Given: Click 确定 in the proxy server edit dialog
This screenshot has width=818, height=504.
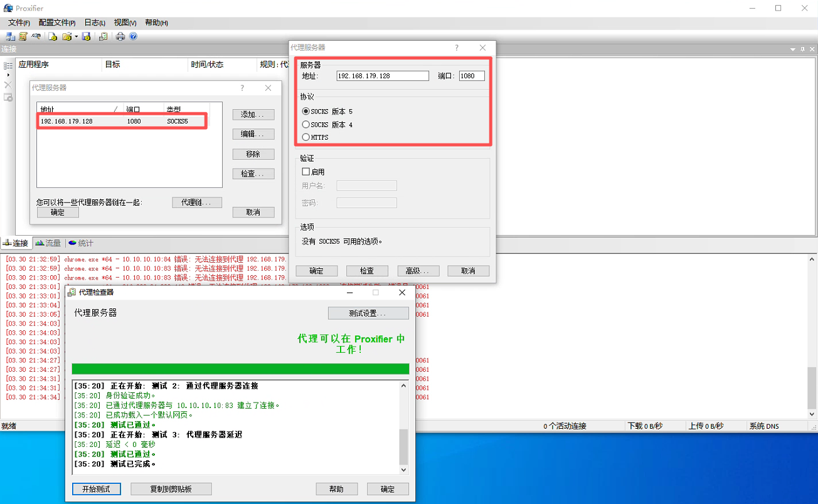Looking at the screenshot, I should coord(317,271).
